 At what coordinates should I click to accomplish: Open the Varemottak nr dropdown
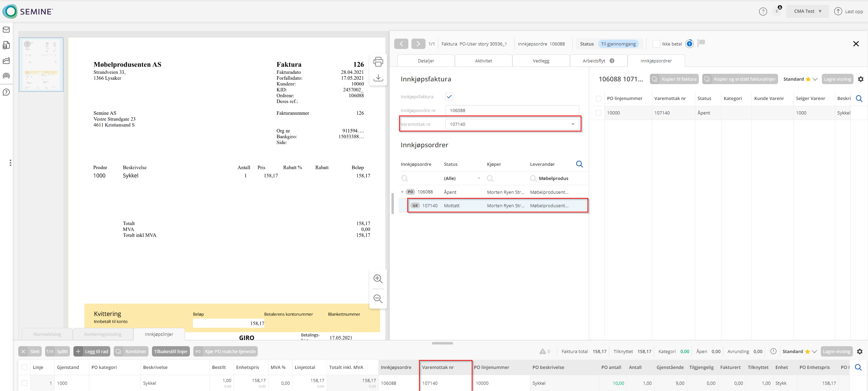(x=573, y=124)
